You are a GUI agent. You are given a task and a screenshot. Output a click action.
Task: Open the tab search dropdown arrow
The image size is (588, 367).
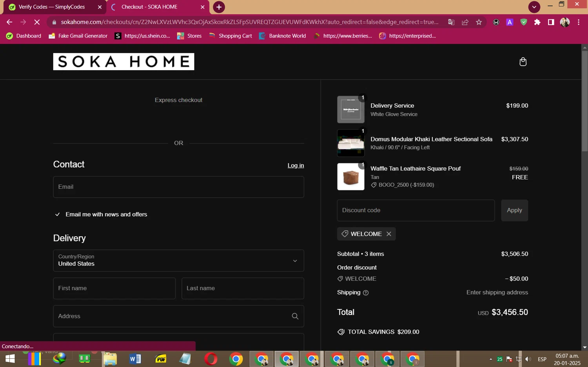tap(534, 7)
